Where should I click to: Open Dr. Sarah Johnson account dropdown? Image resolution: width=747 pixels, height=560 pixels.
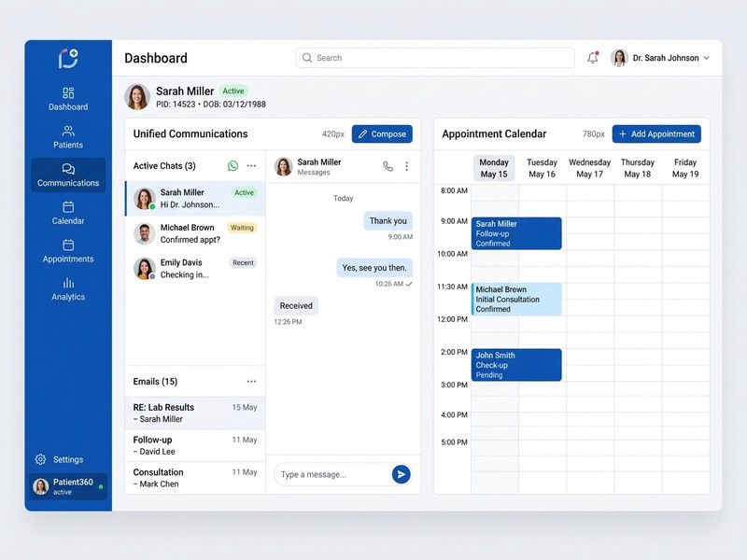click(705, 58)
